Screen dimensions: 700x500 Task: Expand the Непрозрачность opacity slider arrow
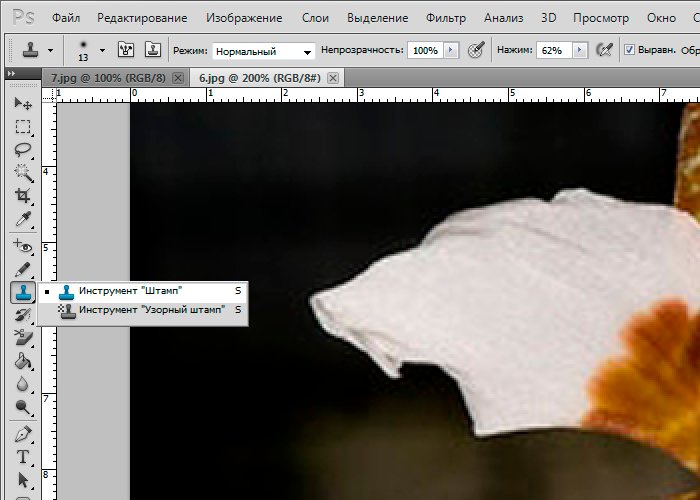450,50
